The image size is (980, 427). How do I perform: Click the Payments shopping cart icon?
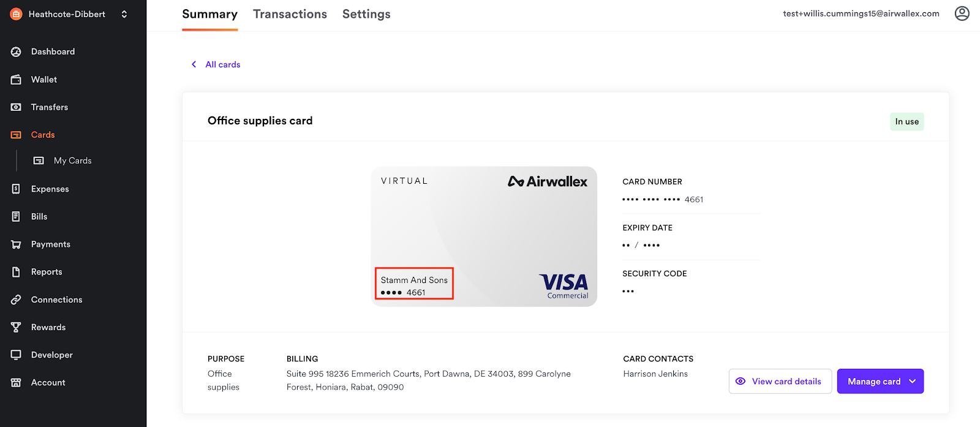pos(16,244)
